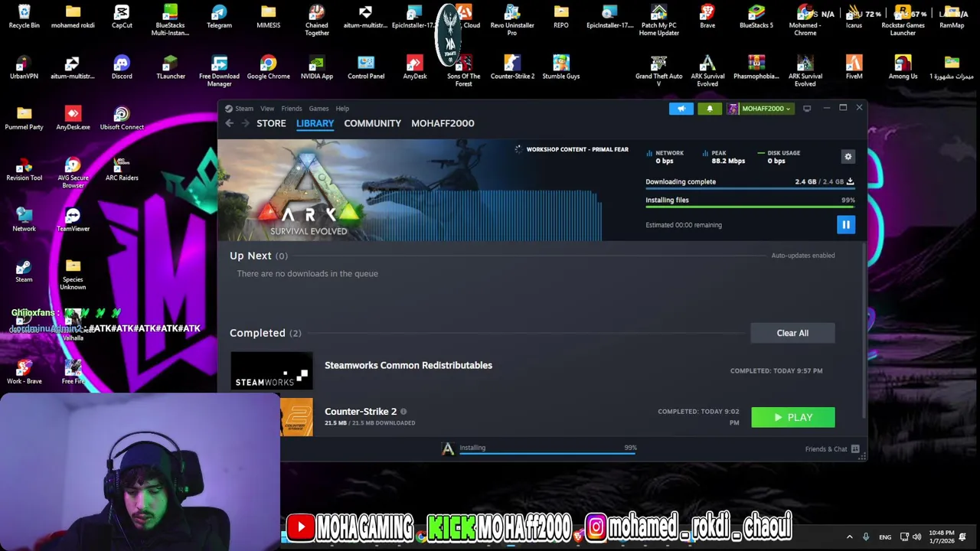Open AnyDesk desktop shortcut
This screenshot has height=551, width=980.
click(x=415, y=67)
